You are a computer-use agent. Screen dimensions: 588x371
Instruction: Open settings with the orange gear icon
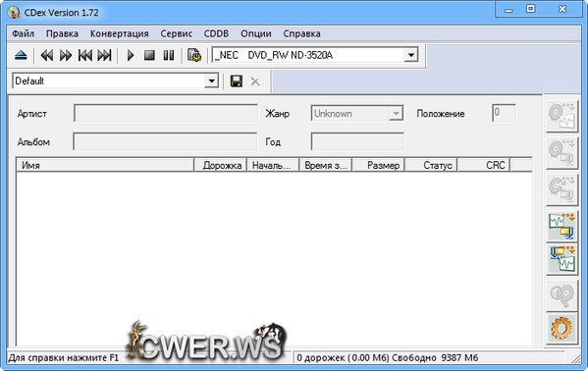coord(561,328)
